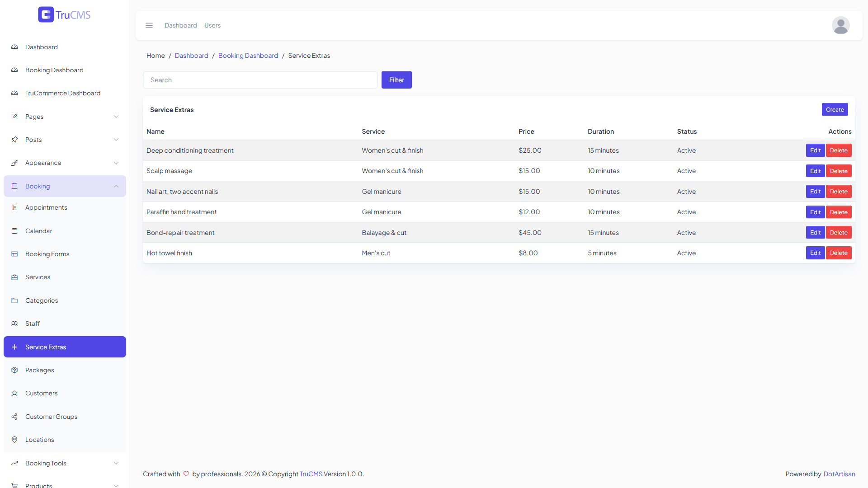Click the Appointments icon
The width and height of the screenshot is (868, 488).
coord(14,207)
